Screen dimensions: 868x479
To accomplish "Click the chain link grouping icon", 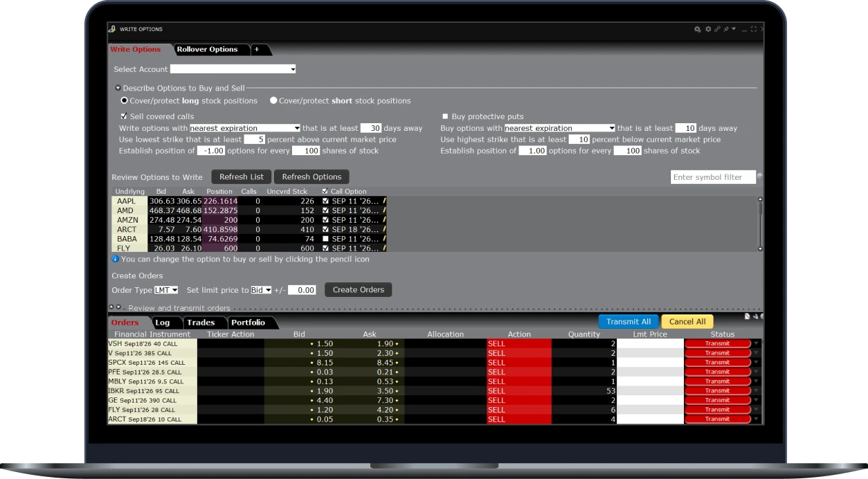I will 717,29.
